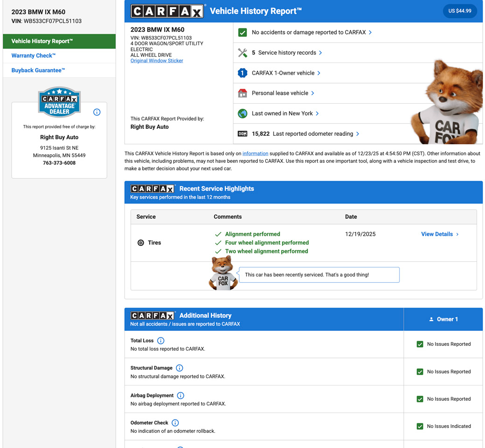
Task: Click the blue 1-Owner badge icon
Action: click(x=242, y=73)
